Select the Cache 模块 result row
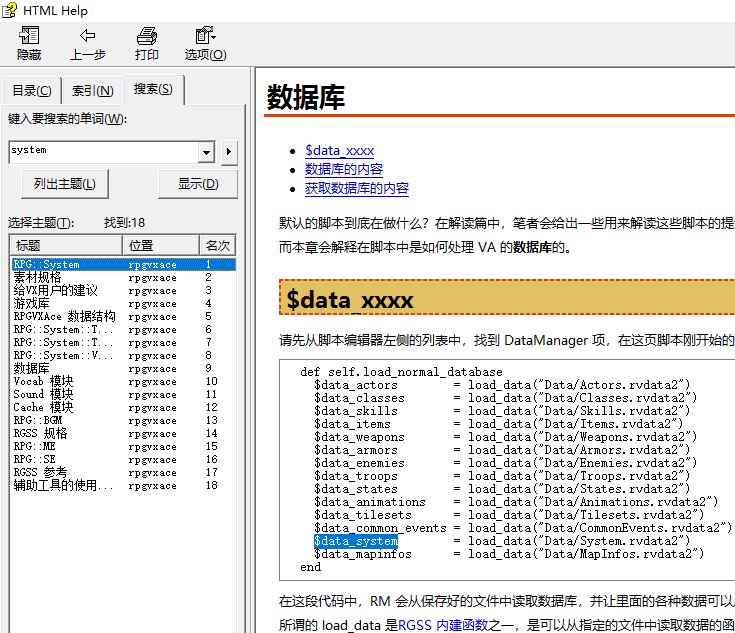 [123, 407]
